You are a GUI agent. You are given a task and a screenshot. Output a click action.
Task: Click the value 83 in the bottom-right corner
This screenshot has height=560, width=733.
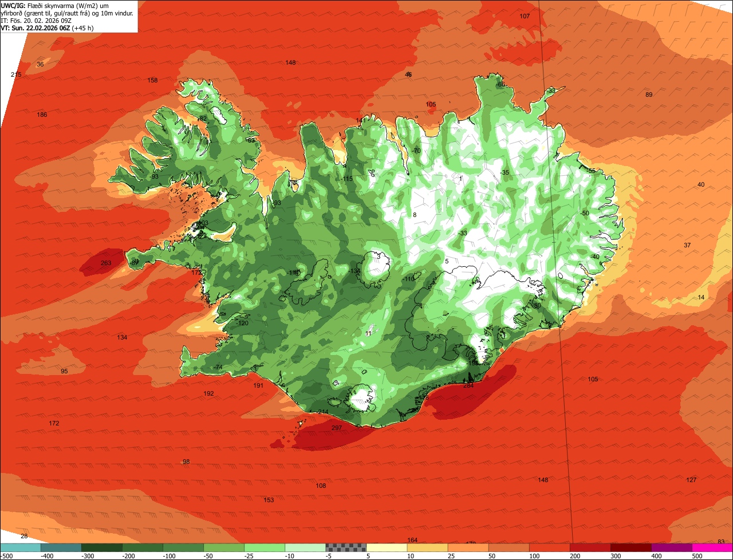[x=720, y=542]
